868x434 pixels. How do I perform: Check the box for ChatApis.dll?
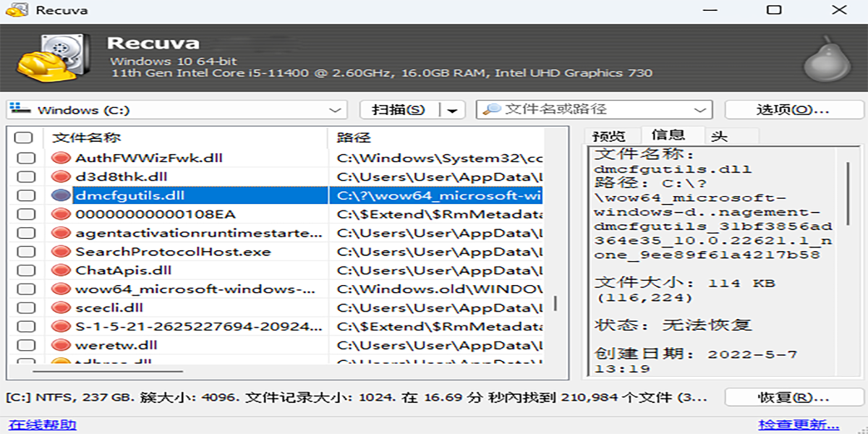(26, 271)
